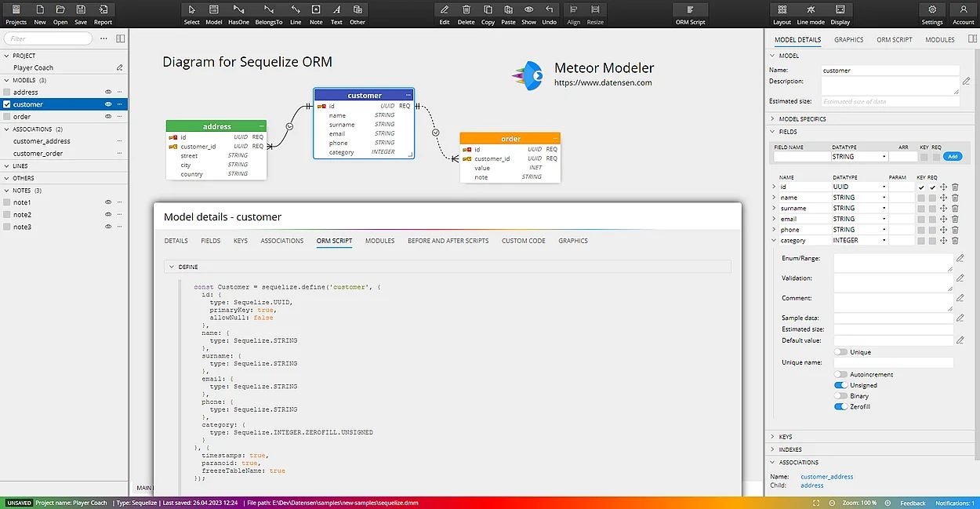The width and height of the screenshot is (980, 509).
Task: Add the new field with Add button
Action: pyautogui.click(x=952, y=157)
